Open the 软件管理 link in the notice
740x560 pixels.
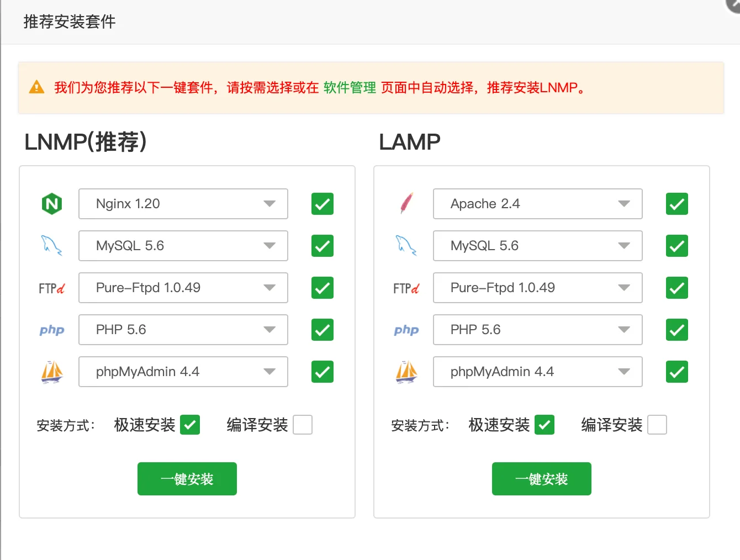pyautogui.click(x=350, y=87)
